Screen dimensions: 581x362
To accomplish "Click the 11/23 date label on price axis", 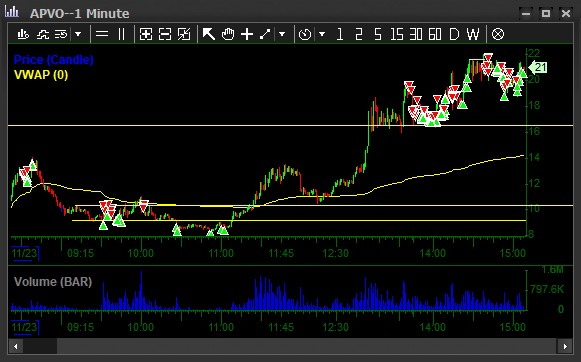I will pyautogui.click(x=24, y=253).
